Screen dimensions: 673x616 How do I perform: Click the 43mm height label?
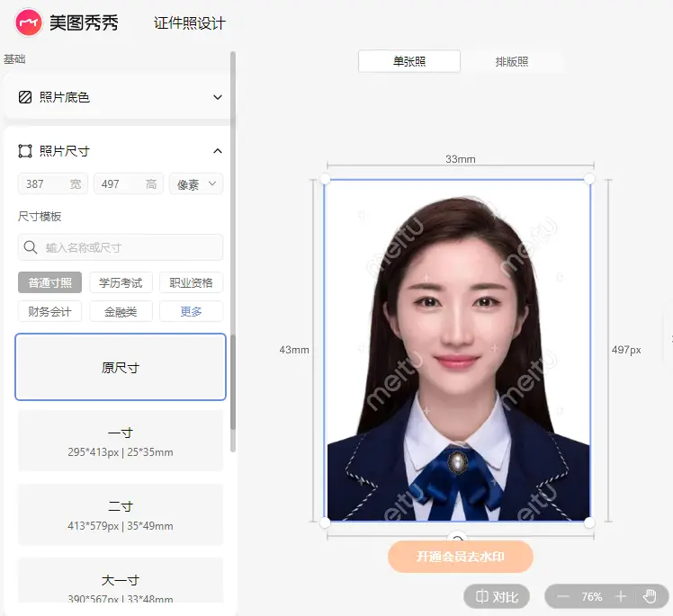(294, 350)
